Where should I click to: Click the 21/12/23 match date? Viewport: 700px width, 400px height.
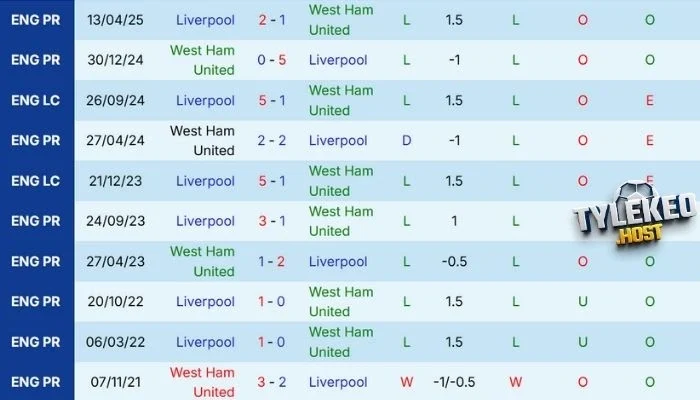tap(116, 181)
